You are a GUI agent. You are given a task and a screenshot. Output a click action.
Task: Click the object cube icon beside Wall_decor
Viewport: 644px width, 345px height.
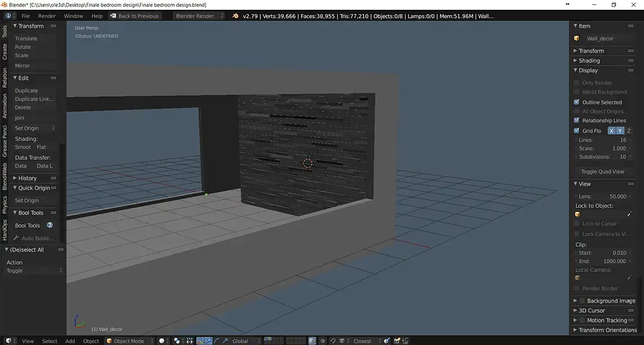(577, 38)
